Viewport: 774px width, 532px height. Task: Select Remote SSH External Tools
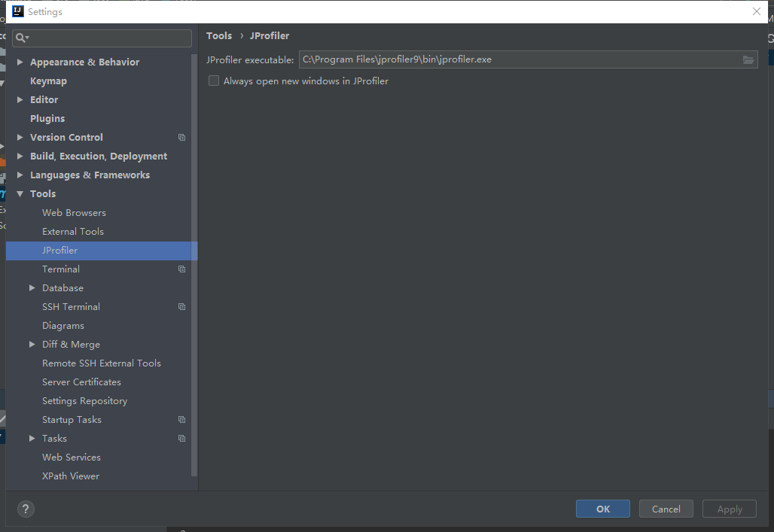pos(102,363)
